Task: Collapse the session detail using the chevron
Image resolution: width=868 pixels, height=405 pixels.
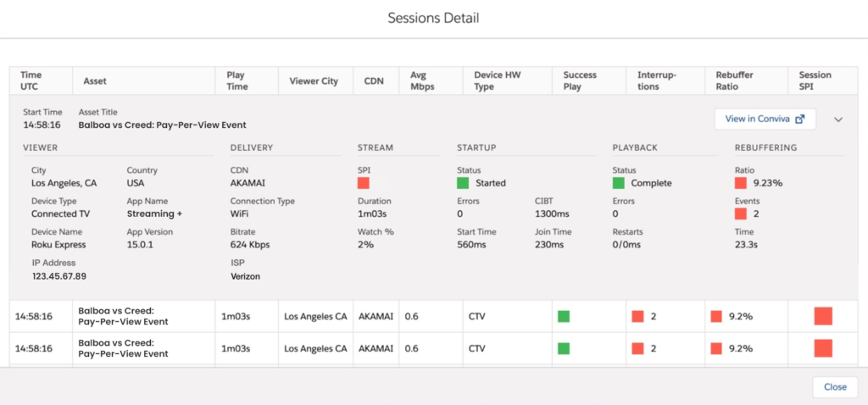Action: pos(838,119)
